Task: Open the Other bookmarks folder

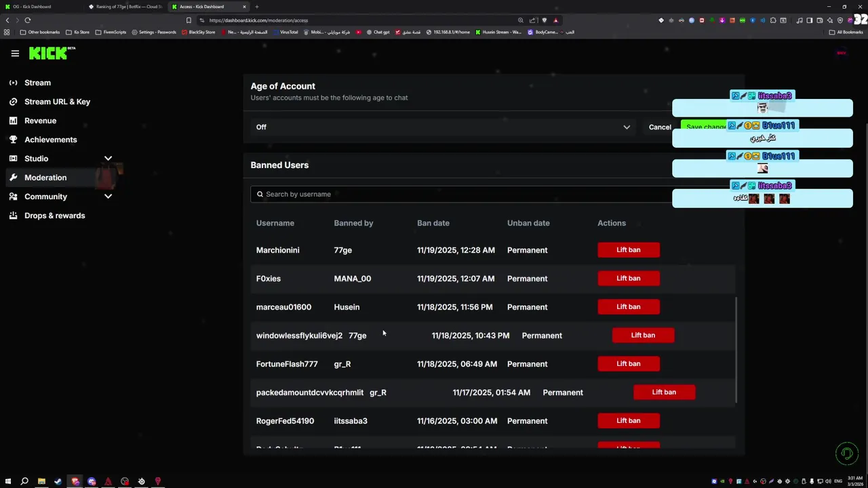Action: (40, 32)
